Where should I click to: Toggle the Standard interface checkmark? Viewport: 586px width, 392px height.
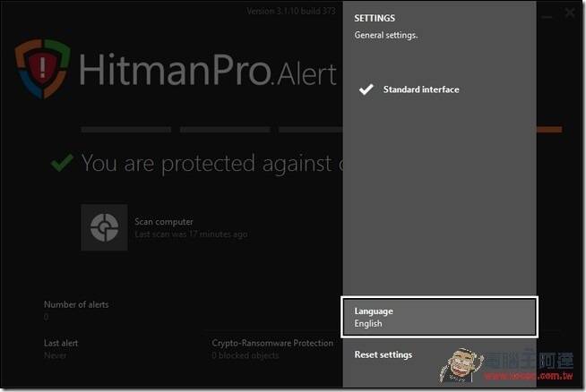tap(366, 89)
